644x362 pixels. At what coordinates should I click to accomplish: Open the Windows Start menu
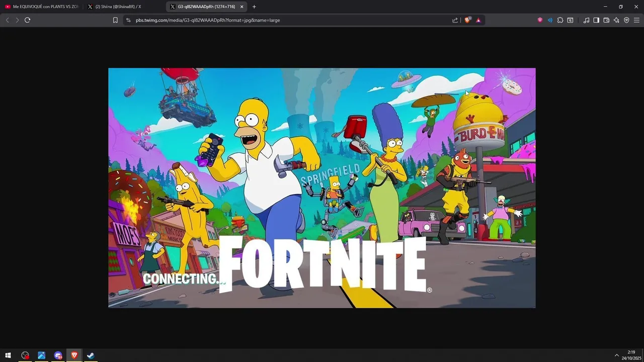(x=8, y=355)
